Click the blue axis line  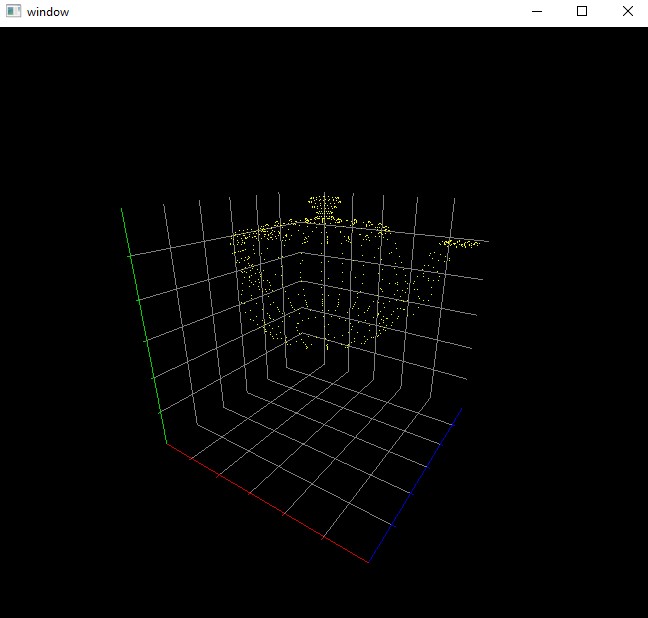415,486
